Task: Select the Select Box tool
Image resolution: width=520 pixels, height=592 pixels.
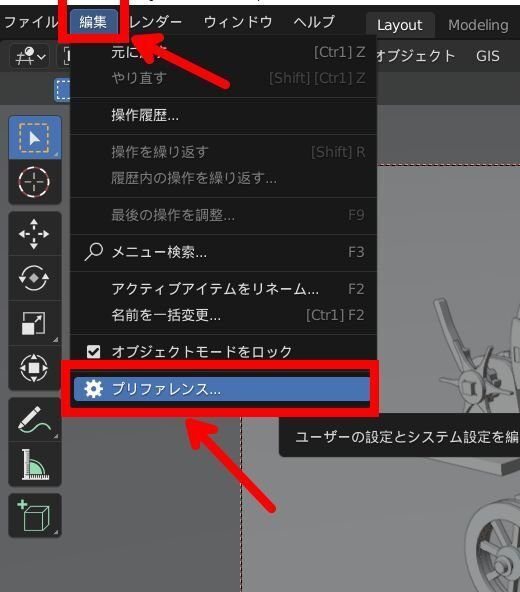Action: (x=34, y=138)
